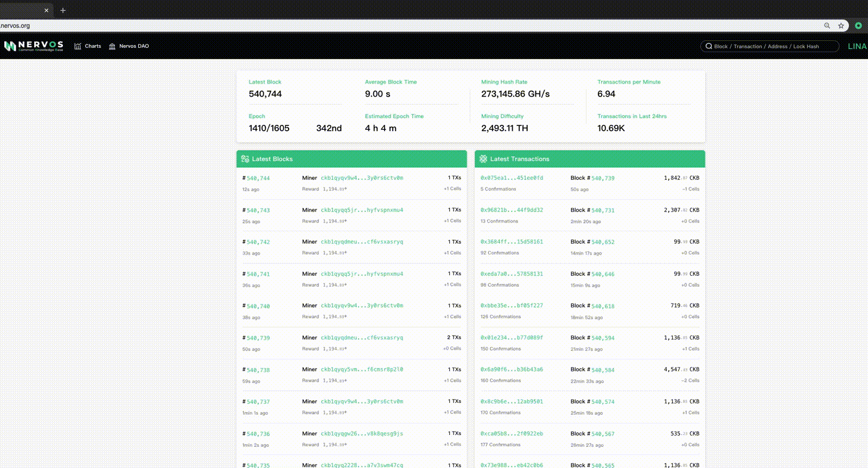Open Block # 540,567 in transactions

coord(603,434)
